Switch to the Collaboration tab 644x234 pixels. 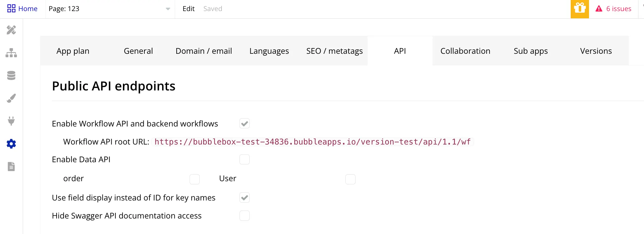(x=465, y=51)
